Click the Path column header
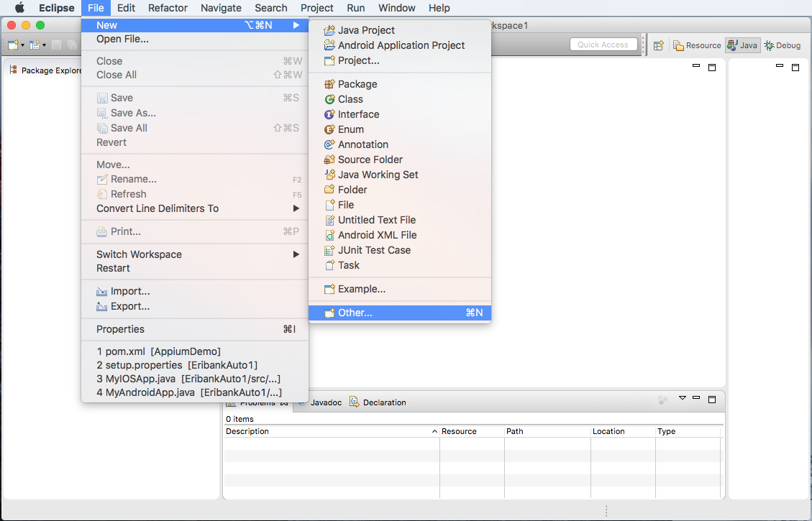Image resolution: width=812 pixels, height=521 pixels. 547,431
